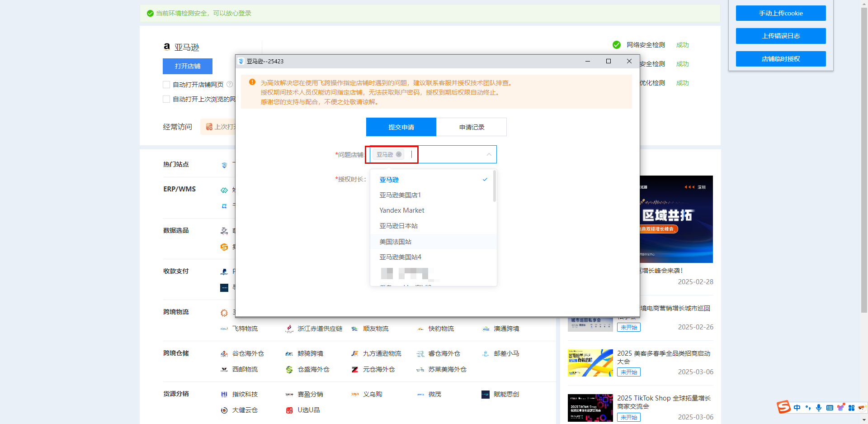868x424 pixels.
Task: Switch to the 申请记录 tab
Action: pyautogui.click(x=471, y=127)
